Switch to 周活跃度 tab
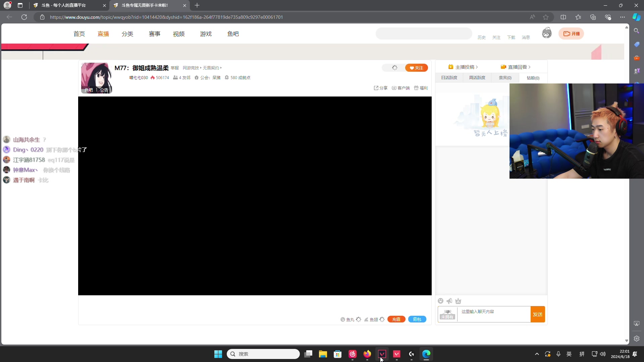 pyautogui.click(x=477, y=78)
